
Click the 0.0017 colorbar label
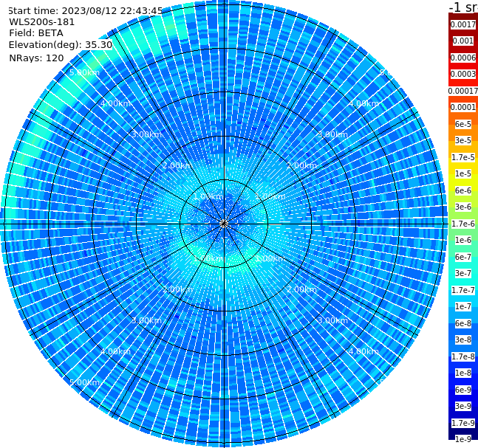click(463, 24)
